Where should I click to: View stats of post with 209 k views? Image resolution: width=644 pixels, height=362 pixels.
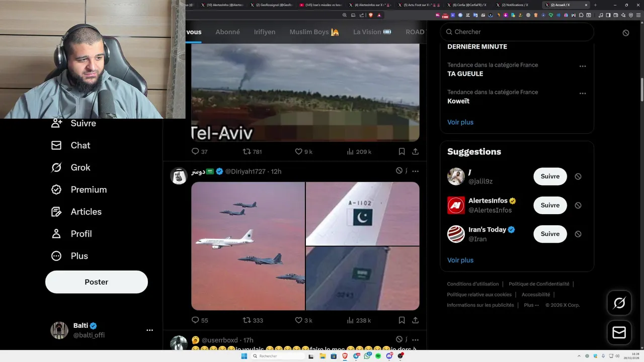click(359, 151)
